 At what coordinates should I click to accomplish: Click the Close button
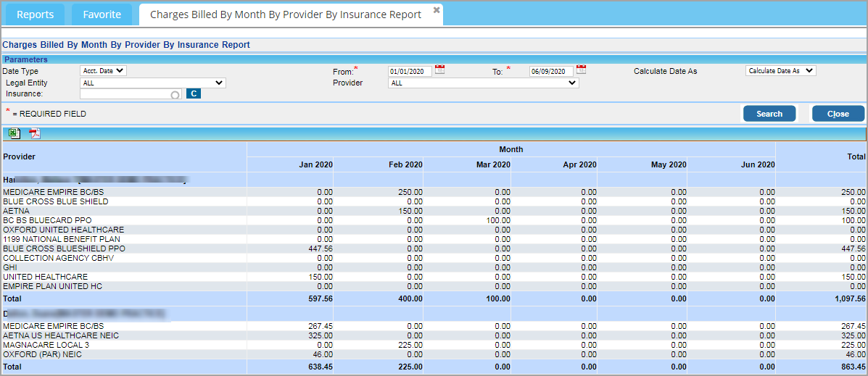coord(838,113)
